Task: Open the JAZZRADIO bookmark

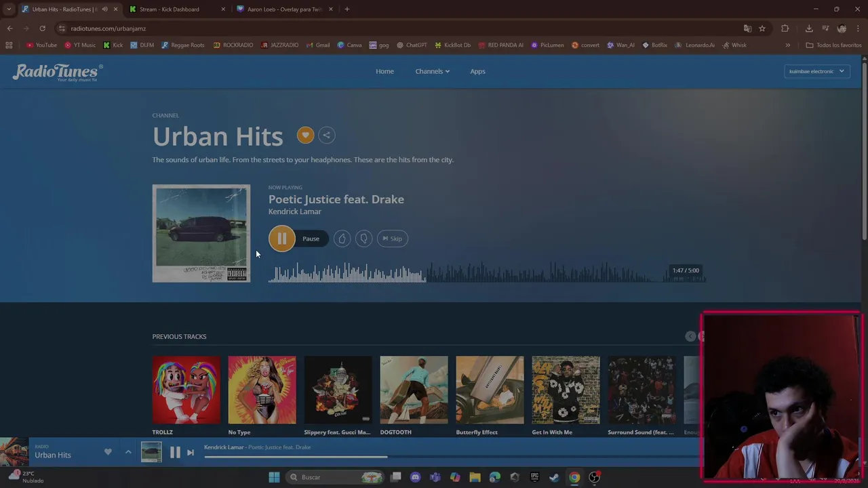Action: 279,45
